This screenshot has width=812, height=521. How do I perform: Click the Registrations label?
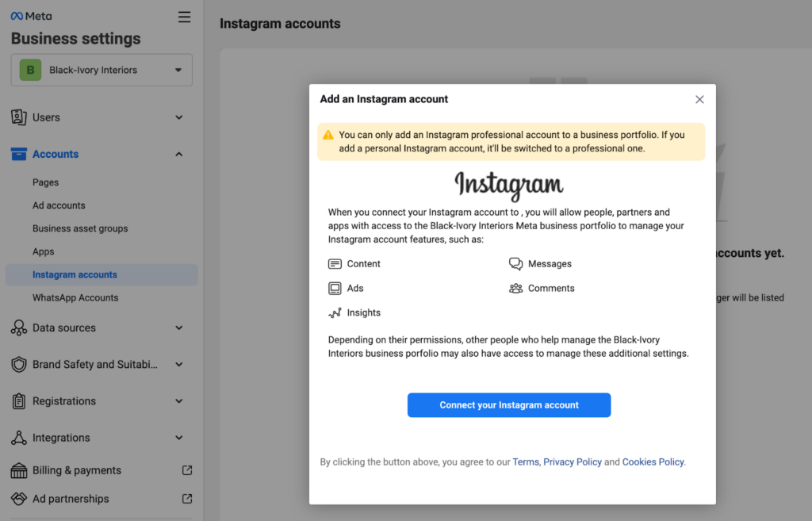pyautogui.click(x=64, y=401)
